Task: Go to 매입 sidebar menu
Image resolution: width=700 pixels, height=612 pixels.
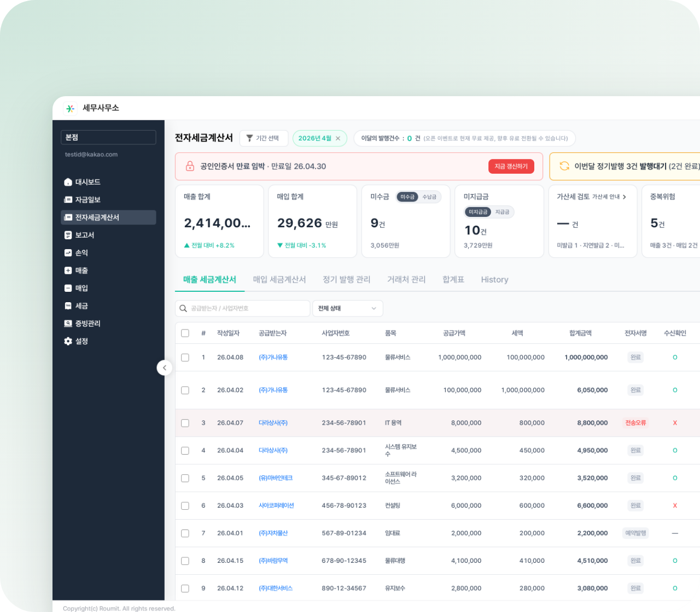Action: tap(108, 288)
